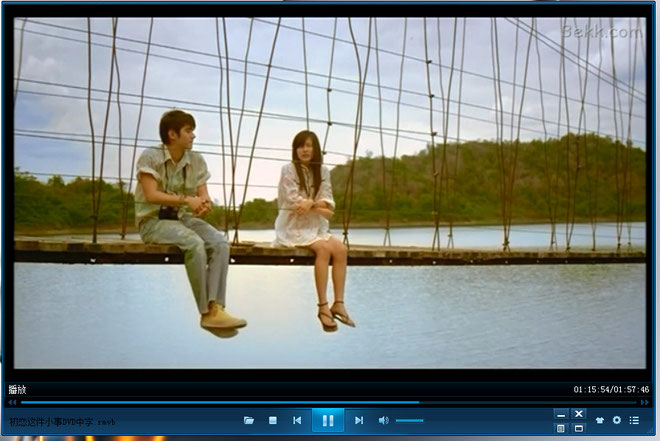
Task: Click the 01:15:54/01:57:46 time display
Action: pyautogui.click(x=611, y=390)
